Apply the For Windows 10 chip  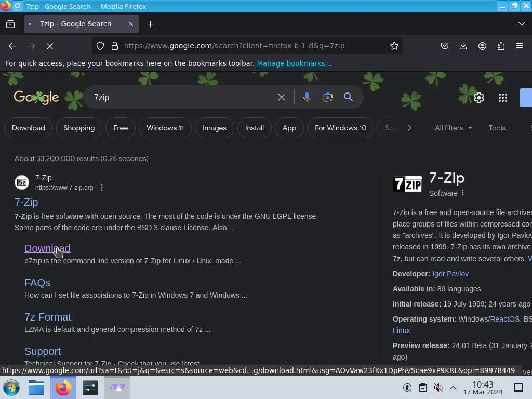pos(340,128)
